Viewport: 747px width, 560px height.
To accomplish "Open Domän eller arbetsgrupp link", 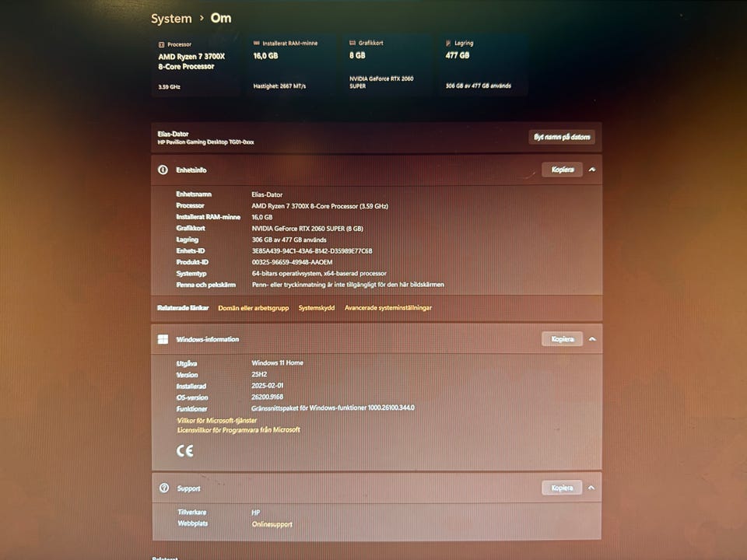I will tap(254, 308).
